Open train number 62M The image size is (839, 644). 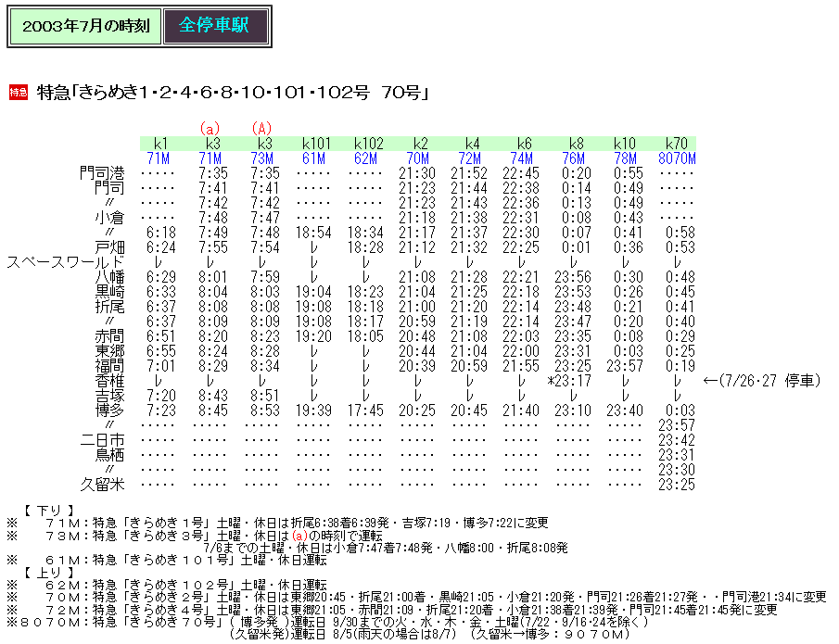[x=366, y=158]
